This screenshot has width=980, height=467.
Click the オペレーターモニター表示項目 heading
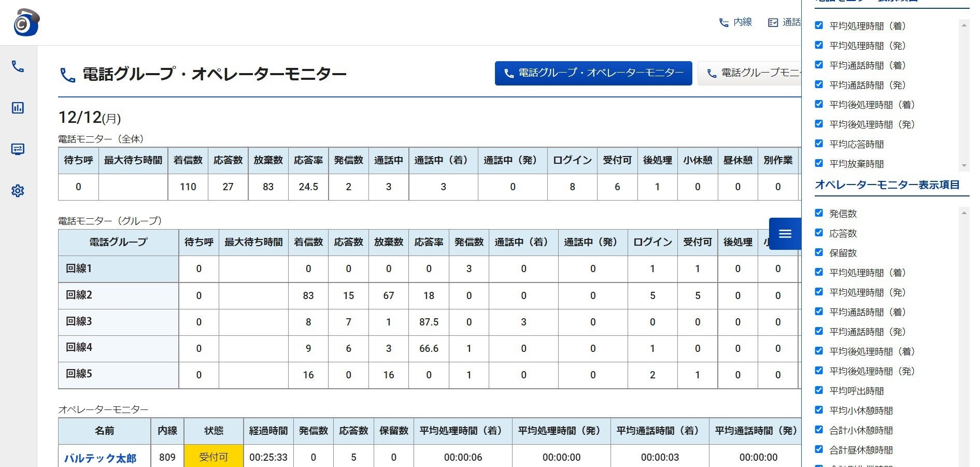(x=887, y=185)
